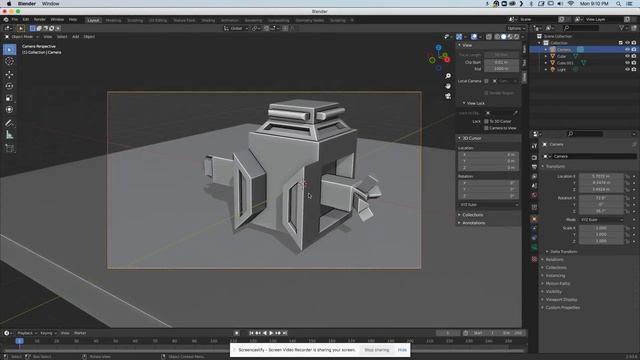Open rotation Mode XYZ Euler dropdown in properties
Image resolution: width=640 pixels, height=360 pixels.
click(x=602, y=220)
